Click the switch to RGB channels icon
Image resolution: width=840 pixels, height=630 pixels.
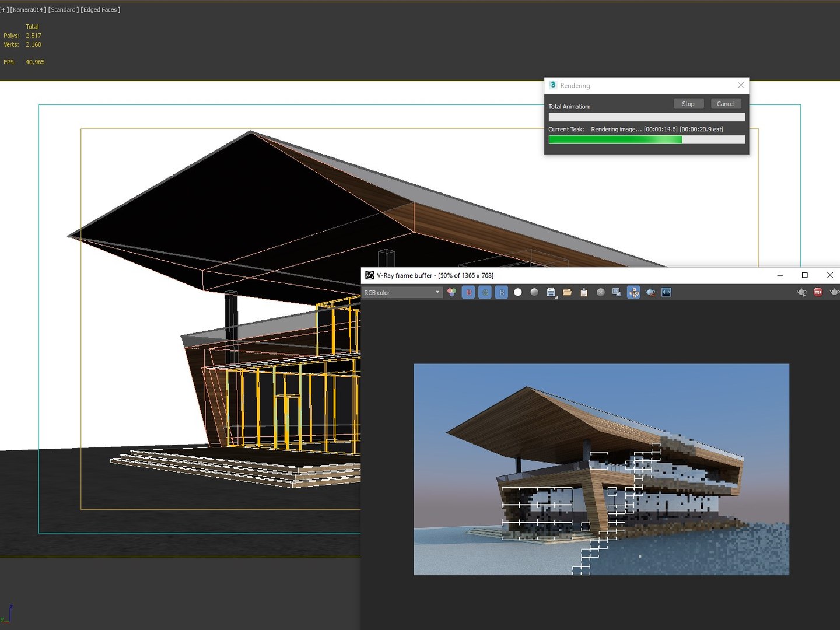click(452, 292)
